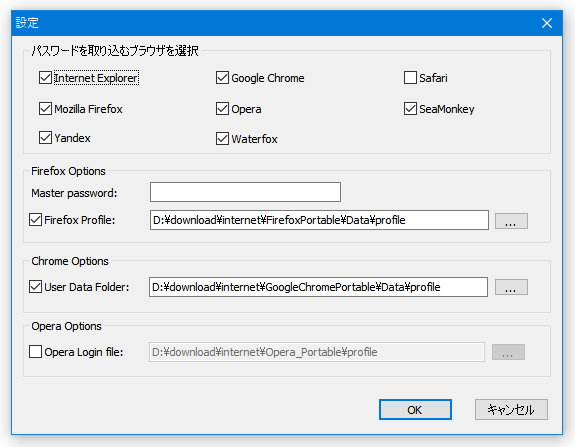This screenshot has height=447, width=575.
Task: Toggle the Firefox Profile checkbox
Action: coord(35,220)
